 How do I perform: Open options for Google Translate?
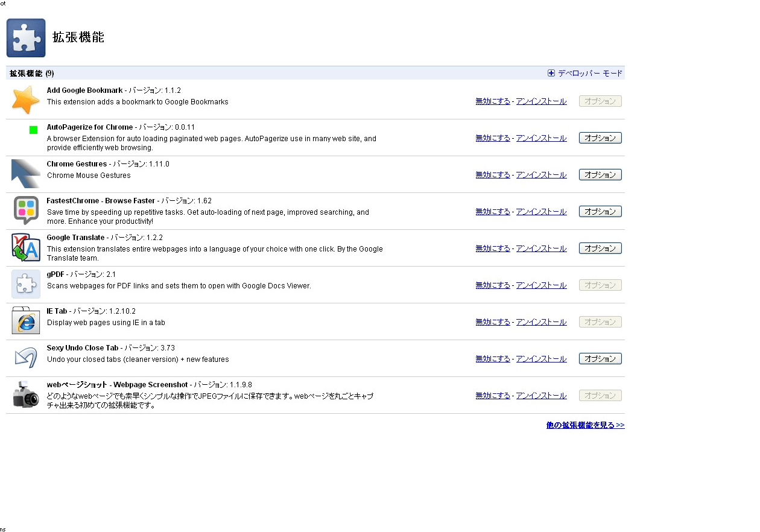coord(600,249)
